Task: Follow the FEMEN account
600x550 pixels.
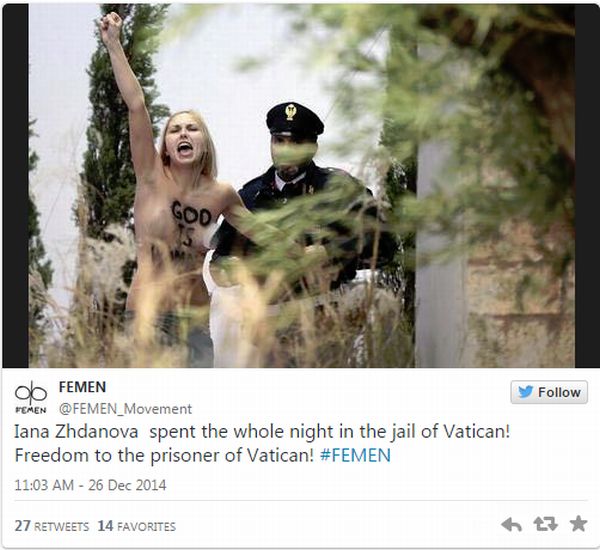Action: (x=549, y=392)
